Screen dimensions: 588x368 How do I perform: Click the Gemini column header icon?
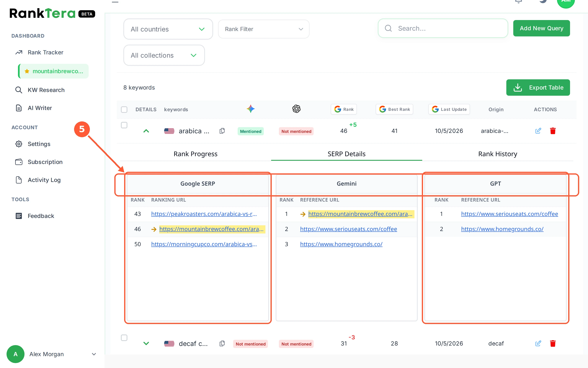pyautogui.click(x=251, y=109)
